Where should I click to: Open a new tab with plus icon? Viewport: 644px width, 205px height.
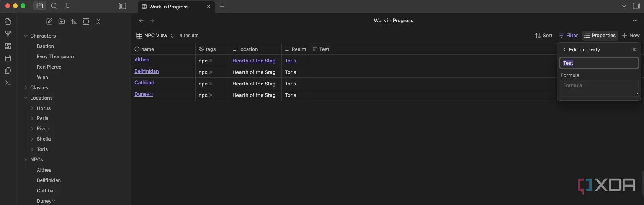point(222,6)
